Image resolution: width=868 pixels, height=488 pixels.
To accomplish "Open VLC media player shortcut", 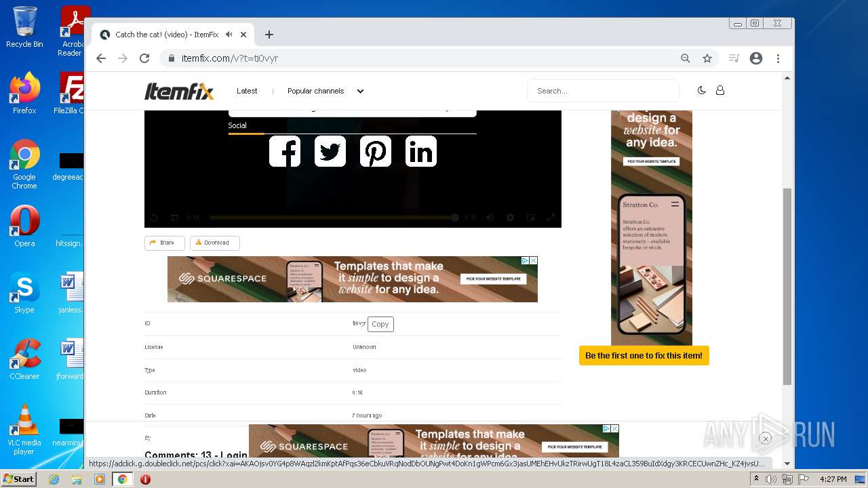I will pyautogui.click(x=24, y=429).
